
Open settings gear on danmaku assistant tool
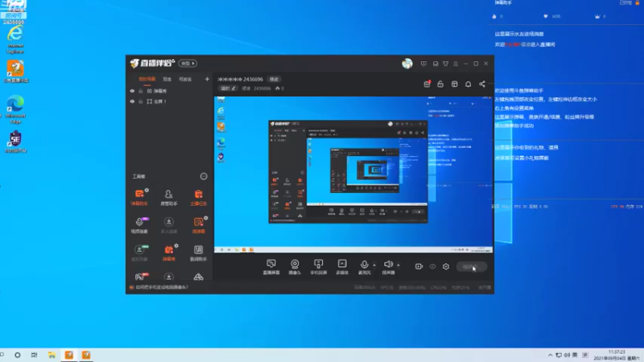click(x=147, y=191)
